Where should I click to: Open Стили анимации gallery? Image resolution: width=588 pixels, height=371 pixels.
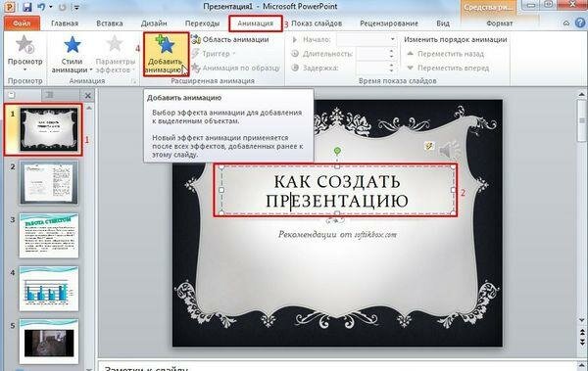[x=72, y=57]
